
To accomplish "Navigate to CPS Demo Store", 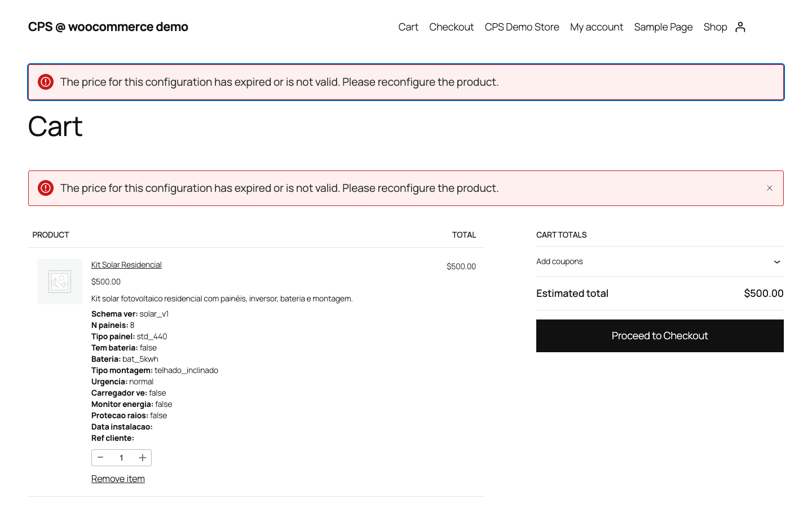I will coord(522,27).
